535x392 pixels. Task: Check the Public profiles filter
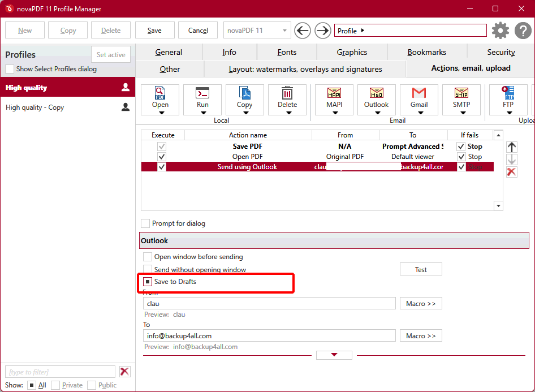coord(92,385)
